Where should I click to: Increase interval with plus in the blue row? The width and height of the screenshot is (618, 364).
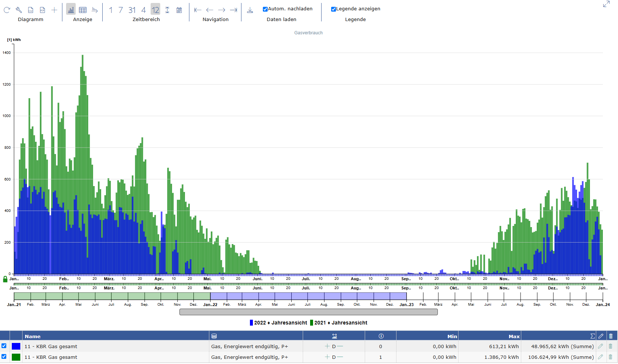[327, 346]
